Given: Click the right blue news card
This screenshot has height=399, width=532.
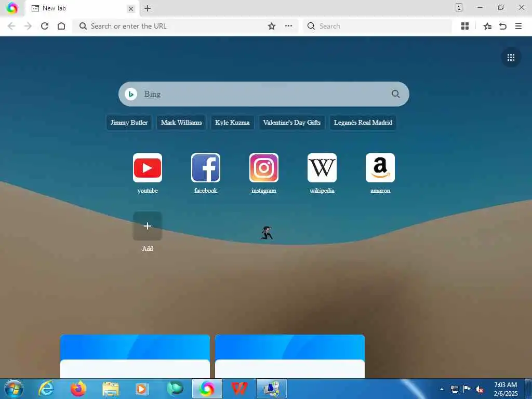Looking at the screenshot, I should point(290,356).
